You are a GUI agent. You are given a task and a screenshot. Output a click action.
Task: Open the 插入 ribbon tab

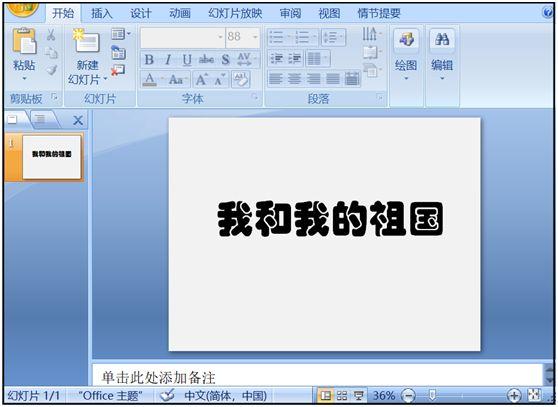point(101,14)
